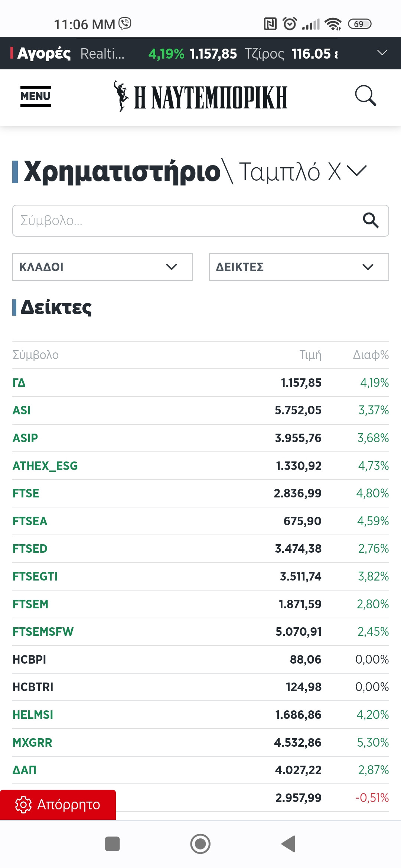Tap the Android back triangle button

tap(289, 844)
